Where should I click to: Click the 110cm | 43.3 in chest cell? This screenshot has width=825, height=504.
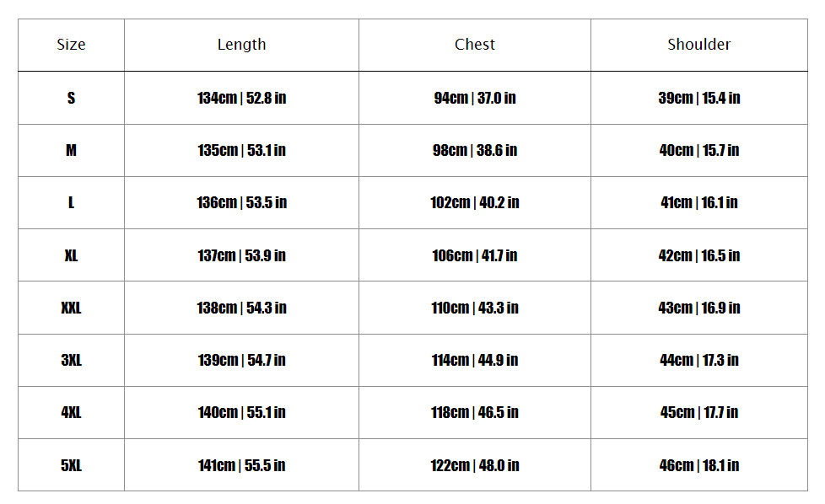click(x=475, y=308)
